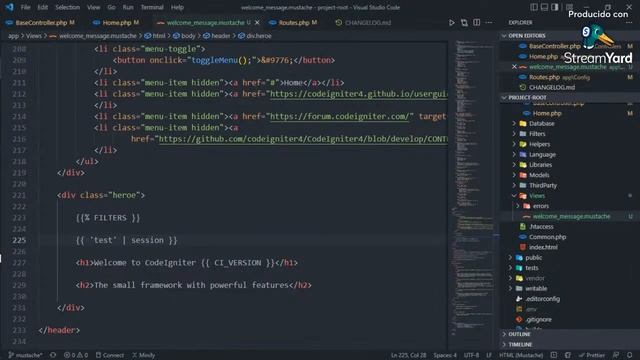Open the Go menu
Viewport: 640px width, 360px height.
[x=111, y=7]
